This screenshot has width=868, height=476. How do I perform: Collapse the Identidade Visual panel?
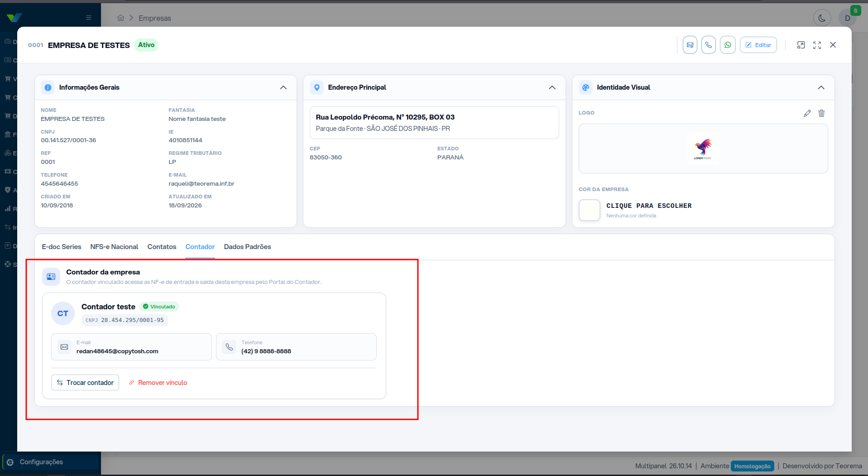click(821, 87)
